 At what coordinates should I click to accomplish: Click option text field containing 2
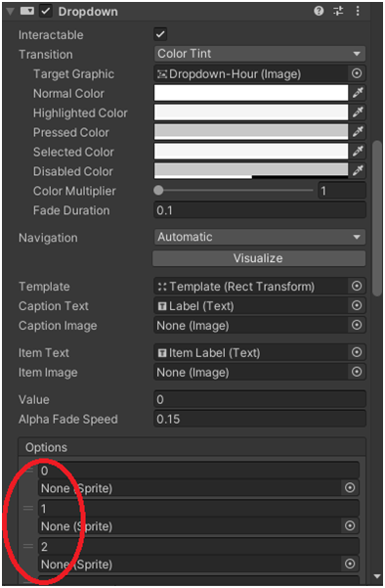198,546
